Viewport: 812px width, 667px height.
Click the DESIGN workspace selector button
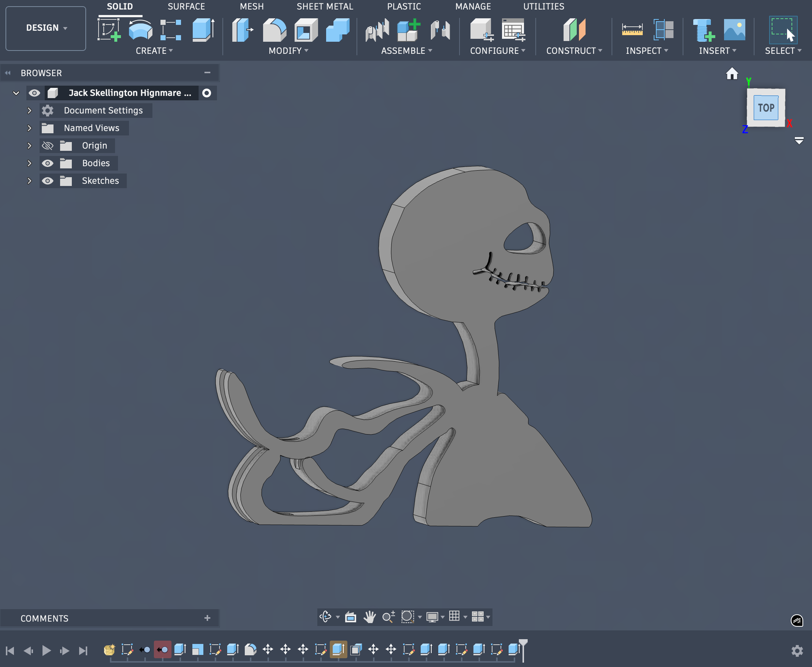pos(45,28)
